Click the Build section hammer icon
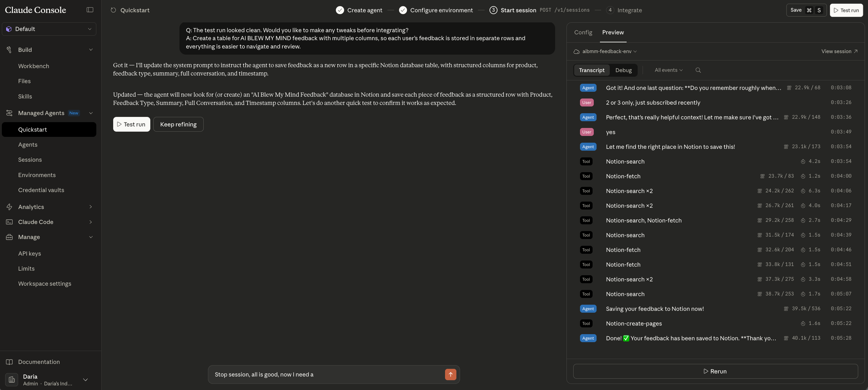868x390 pixels. [x=9, y=49]
